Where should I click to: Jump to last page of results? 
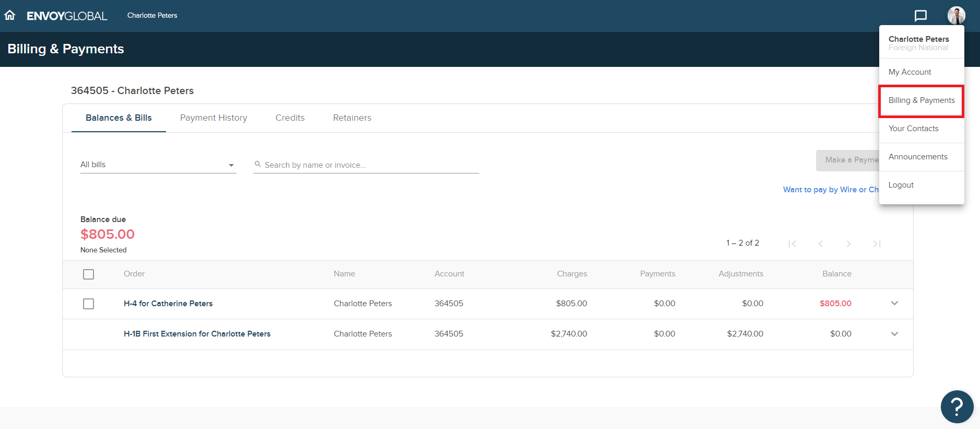point(877,244)
